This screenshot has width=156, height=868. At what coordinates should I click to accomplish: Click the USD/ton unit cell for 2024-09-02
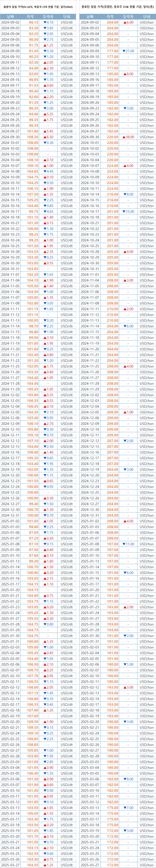point(146,22)
